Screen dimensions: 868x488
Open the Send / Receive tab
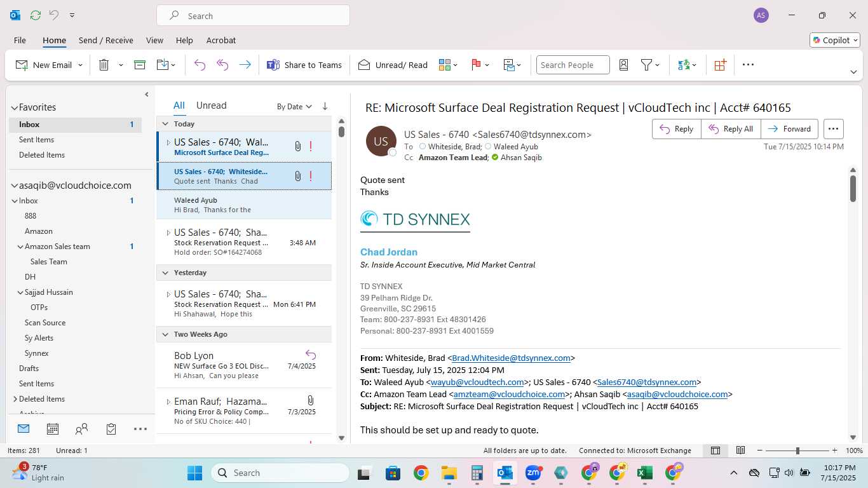pyautogui.click(x=106, y=40)
